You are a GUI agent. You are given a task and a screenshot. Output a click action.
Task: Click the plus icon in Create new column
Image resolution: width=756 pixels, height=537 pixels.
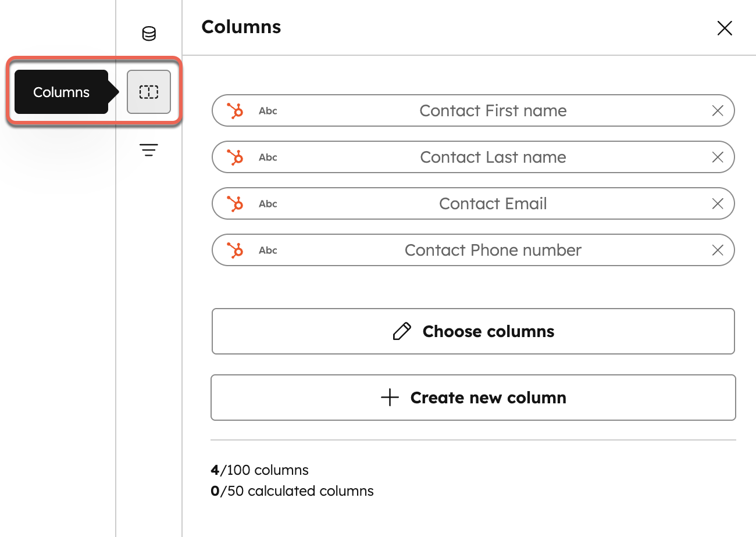(389, 398)
